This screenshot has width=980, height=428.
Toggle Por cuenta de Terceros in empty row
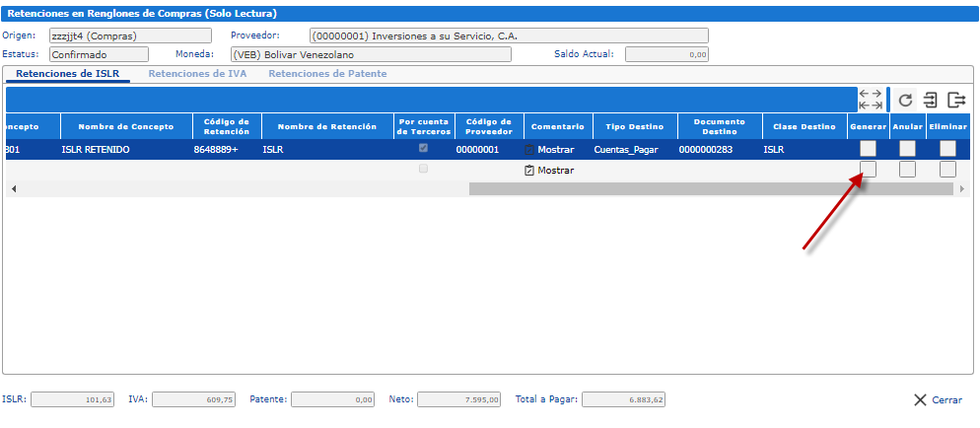423,168
